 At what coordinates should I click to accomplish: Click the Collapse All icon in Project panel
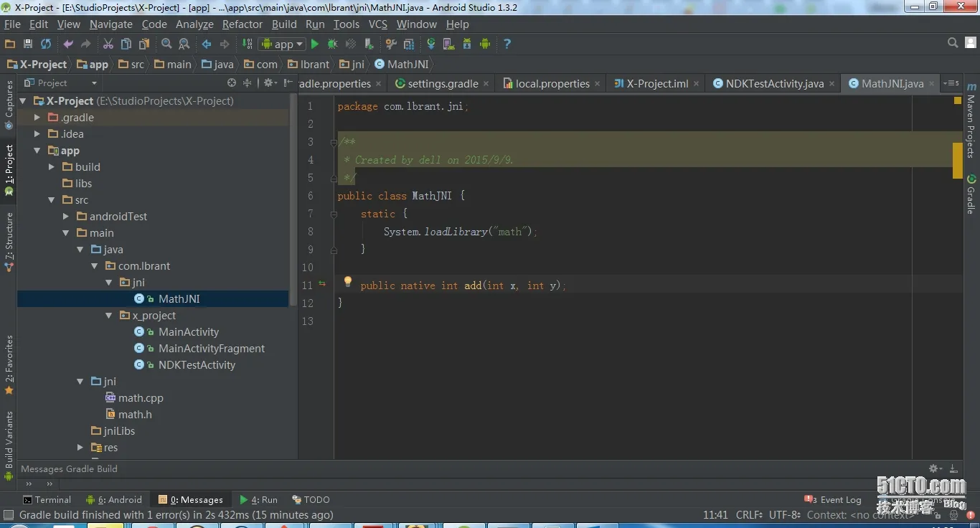click(248, 83)
